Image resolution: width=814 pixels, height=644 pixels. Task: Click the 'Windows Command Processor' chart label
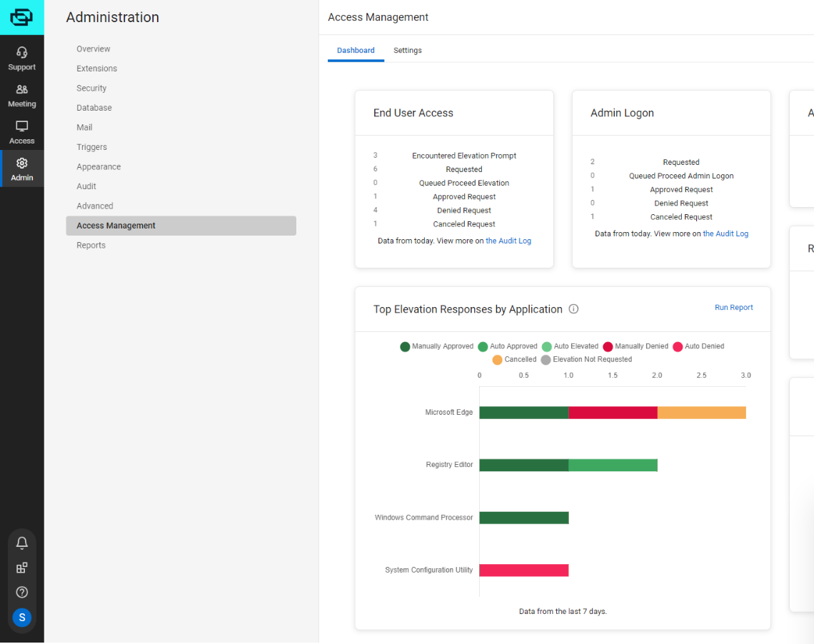coord(423,518)
